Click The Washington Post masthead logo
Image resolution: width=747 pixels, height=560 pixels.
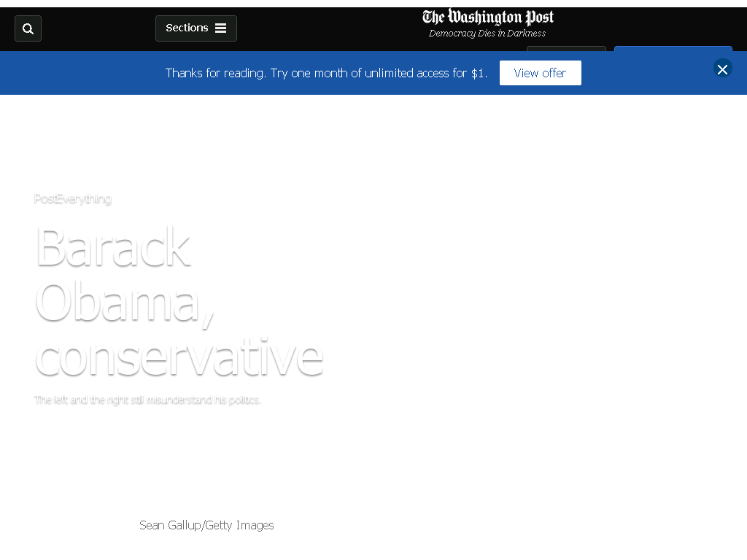point(487,17)
